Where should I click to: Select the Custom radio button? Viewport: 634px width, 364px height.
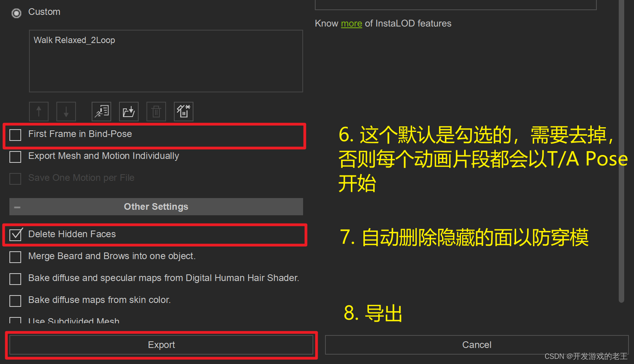(x=16, y=13)
